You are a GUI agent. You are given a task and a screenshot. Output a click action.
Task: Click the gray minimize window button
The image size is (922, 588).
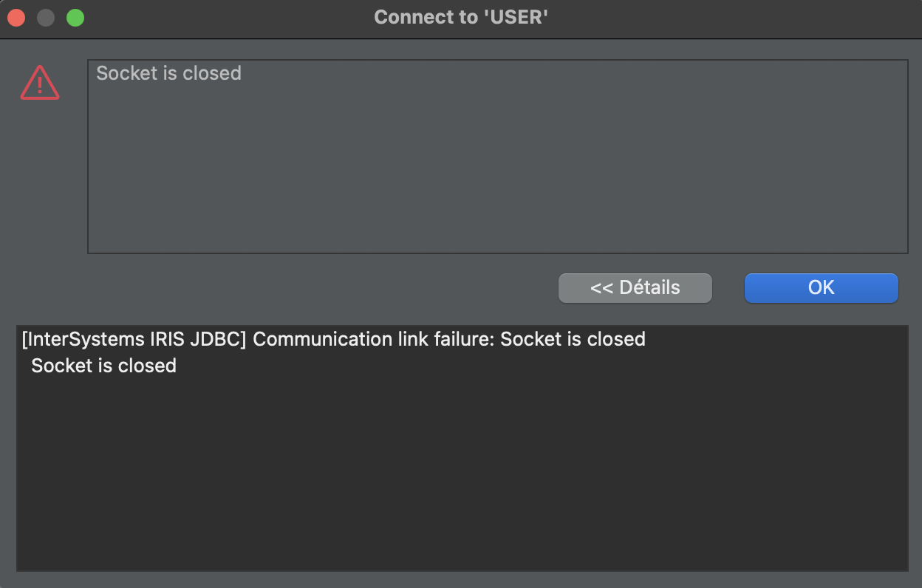pos(46,18)
